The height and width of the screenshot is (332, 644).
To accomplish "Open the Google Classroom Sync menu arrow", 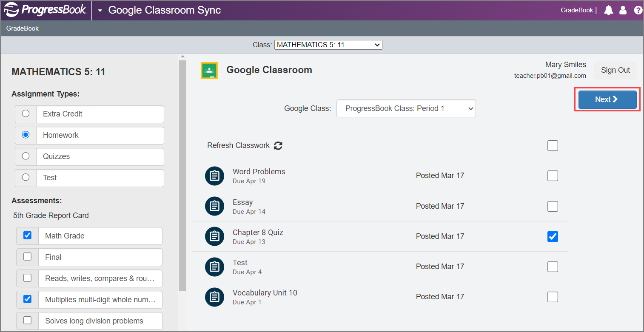I will [x=100, y=11].
